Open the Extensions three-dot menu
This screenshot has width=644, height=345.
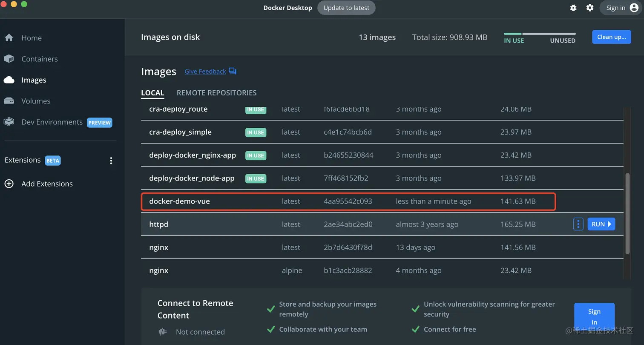111,161
